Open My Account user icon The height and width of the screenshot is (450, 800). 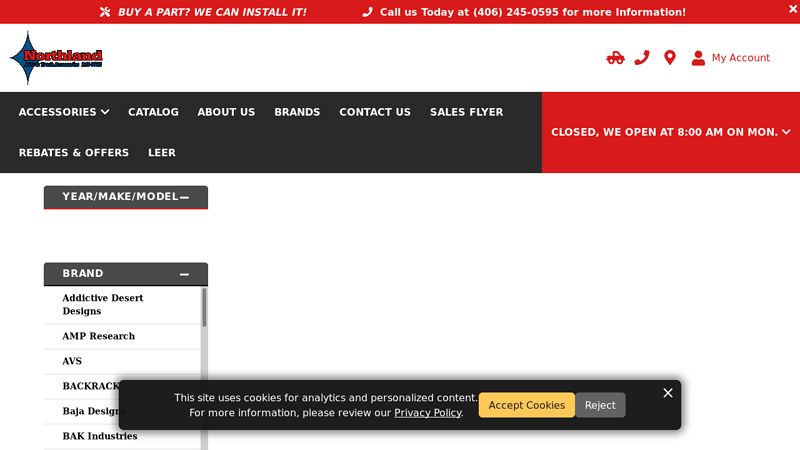pos(698,58)
